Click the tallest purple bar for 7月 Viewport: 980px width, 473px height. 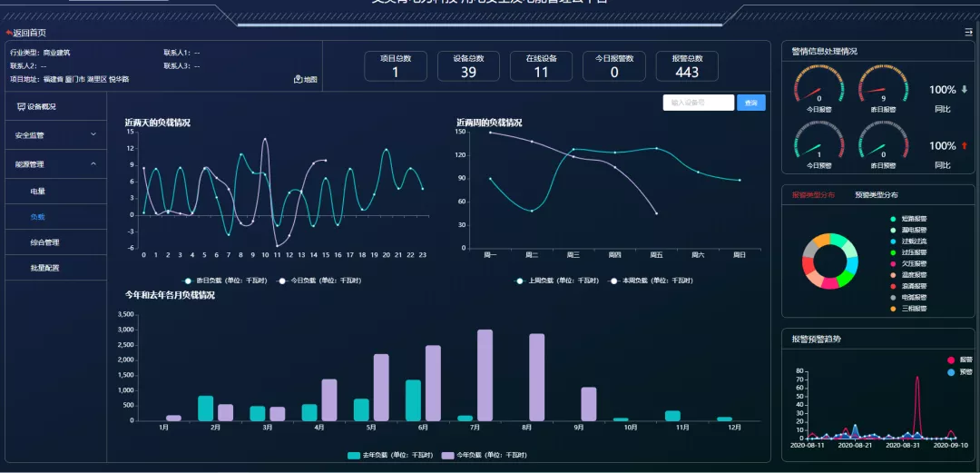pos(485,375)
